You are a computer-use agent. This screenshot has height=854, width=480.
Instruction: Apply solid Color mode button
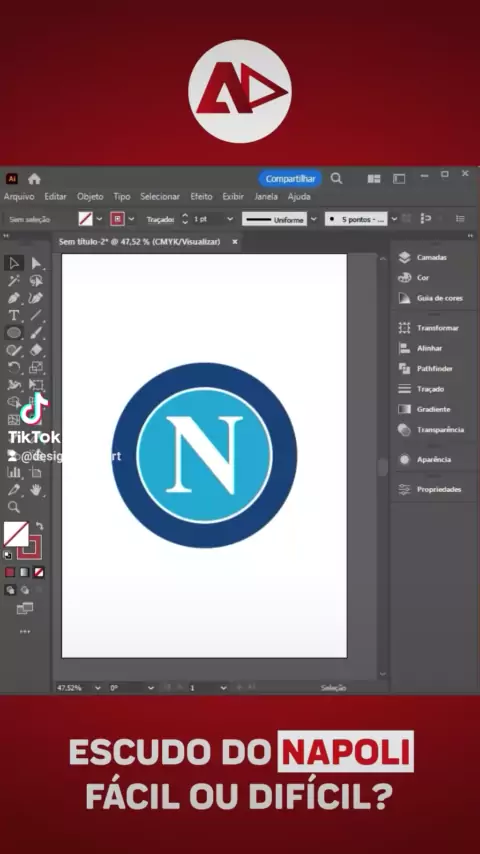[x=10, y=572]
